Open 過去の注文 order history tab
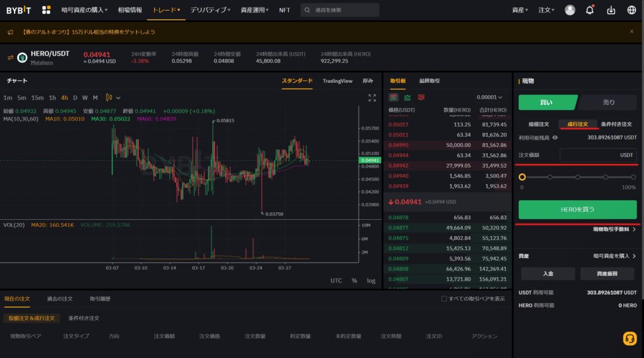This screenshot has height=358, width=644. pyautogui.click(x=60, y=298)
